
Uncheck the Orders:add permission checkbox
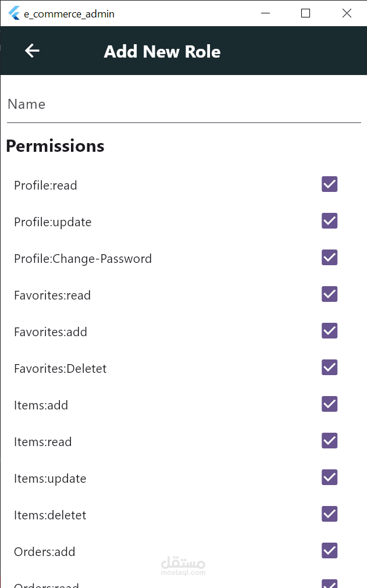pyautogui.click(x=330, y=551)
